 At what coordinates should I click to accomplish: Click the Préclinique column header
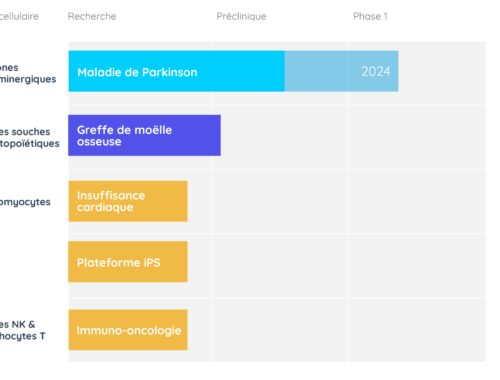click(241, 16)
